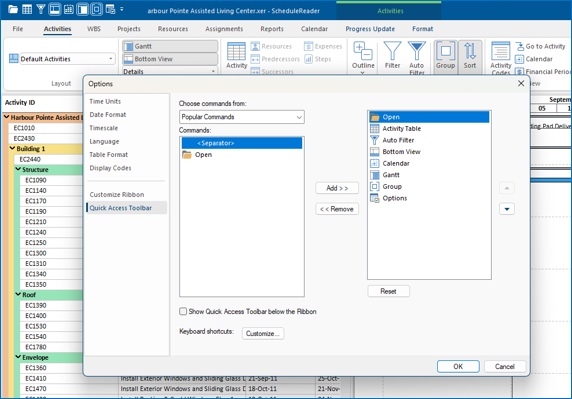Select Date Format in Options sidebar
Viewport: 572px width, 399px height.
tap(108, 115)
